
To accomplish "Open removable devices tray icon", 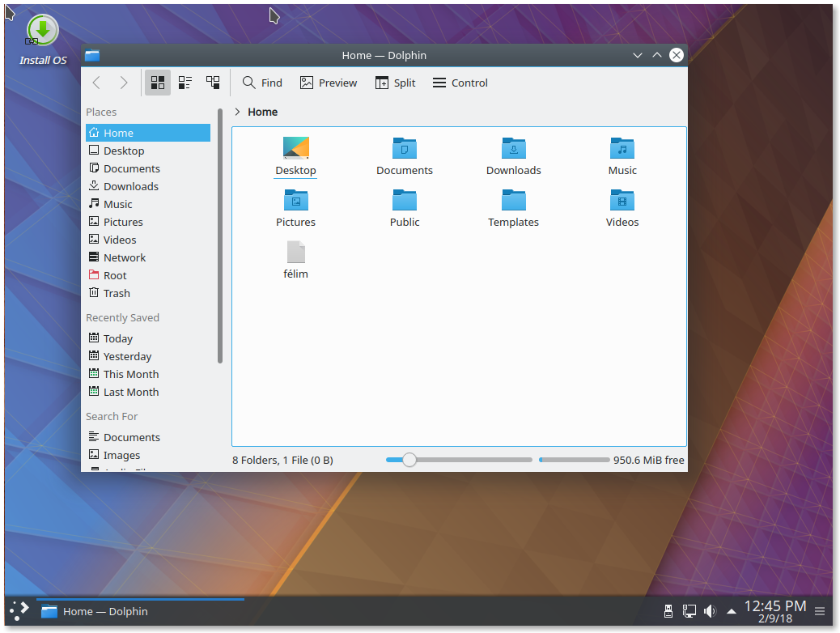I will point(668,611).
